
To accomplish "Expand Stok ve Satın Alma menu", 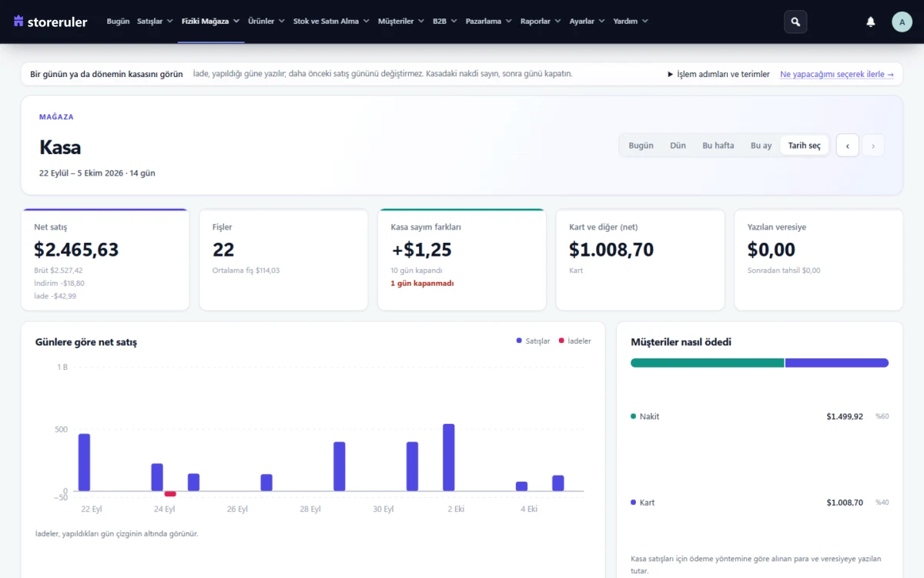I will point(331,22).
